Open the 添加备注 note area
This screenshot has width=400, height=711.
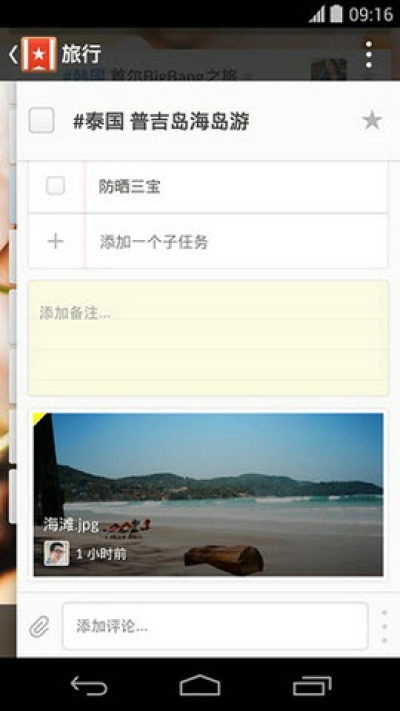click(x=208, y=338)
